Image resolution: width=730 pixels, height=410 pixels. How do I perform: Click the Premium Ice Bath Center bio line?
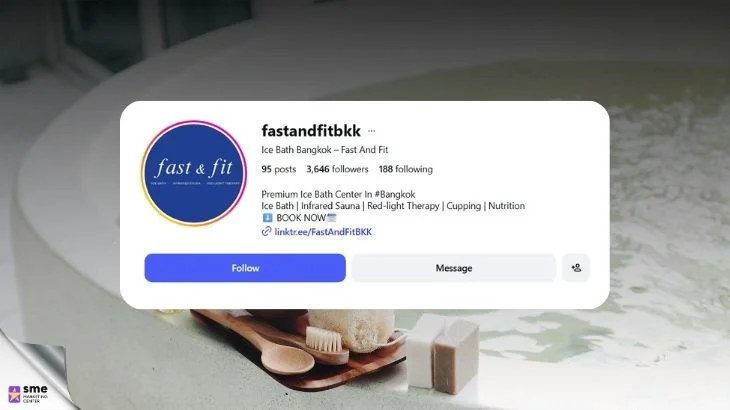point(338,194)
